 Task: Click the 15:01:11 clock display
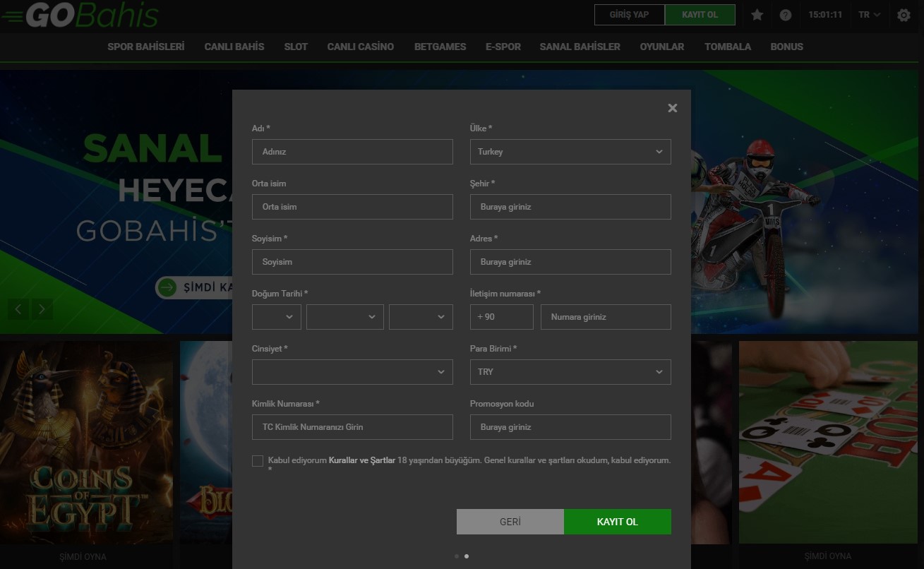[x=825, y=15]
